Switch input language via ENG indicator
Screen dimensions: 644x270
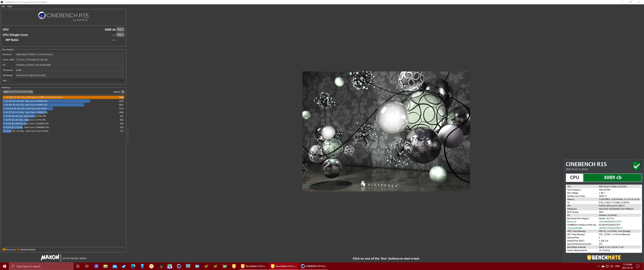pyautogui.click(x=617, y=266)
